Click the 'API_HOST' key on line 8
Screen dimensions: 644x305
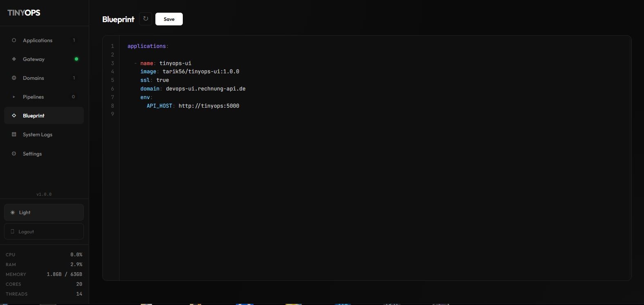click(159, 106)
